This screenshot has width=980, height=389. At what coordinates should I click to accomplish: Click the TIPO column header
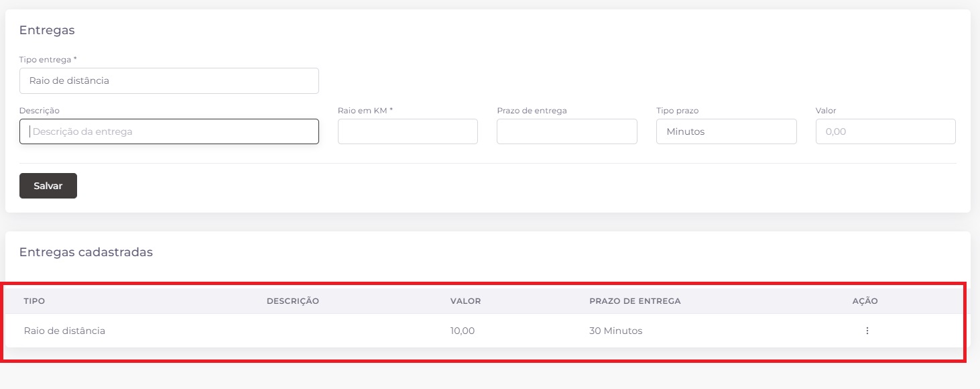34,301
